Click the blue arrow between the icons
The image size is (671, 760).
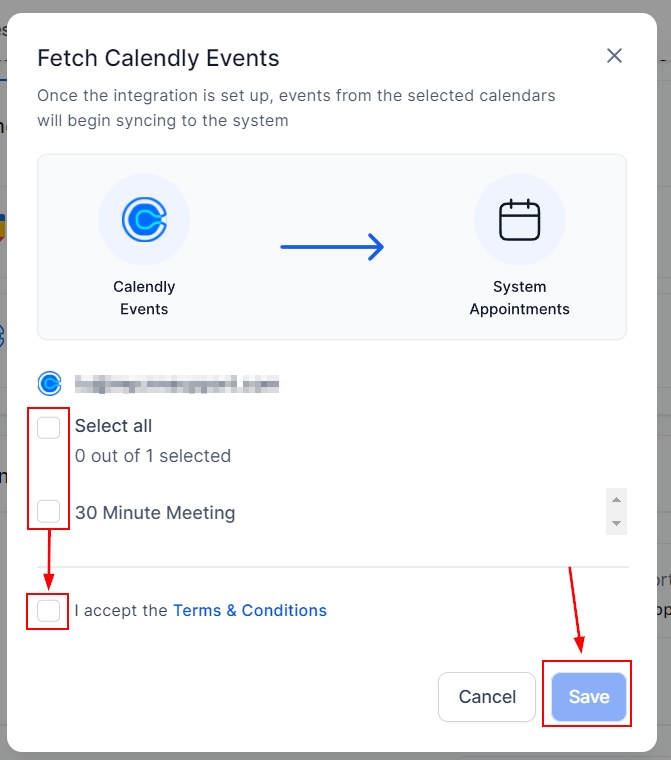(332, 247)
